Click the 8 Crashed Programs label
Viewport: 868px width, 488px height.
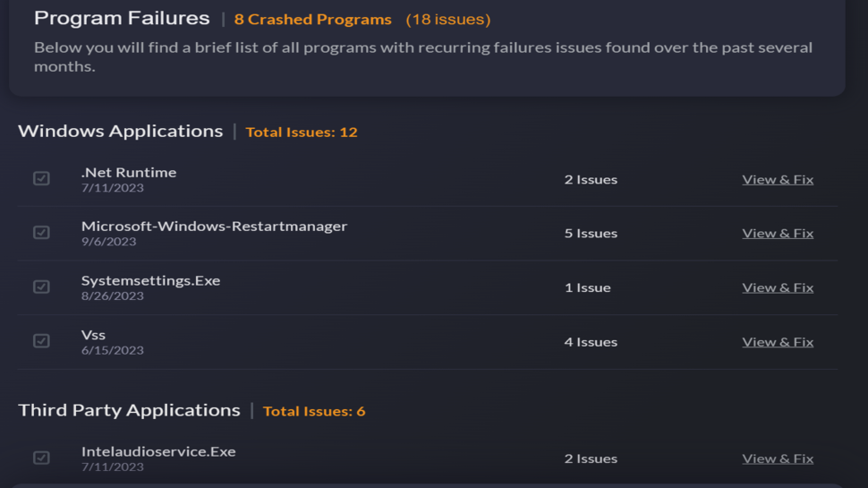click(312, 19)
